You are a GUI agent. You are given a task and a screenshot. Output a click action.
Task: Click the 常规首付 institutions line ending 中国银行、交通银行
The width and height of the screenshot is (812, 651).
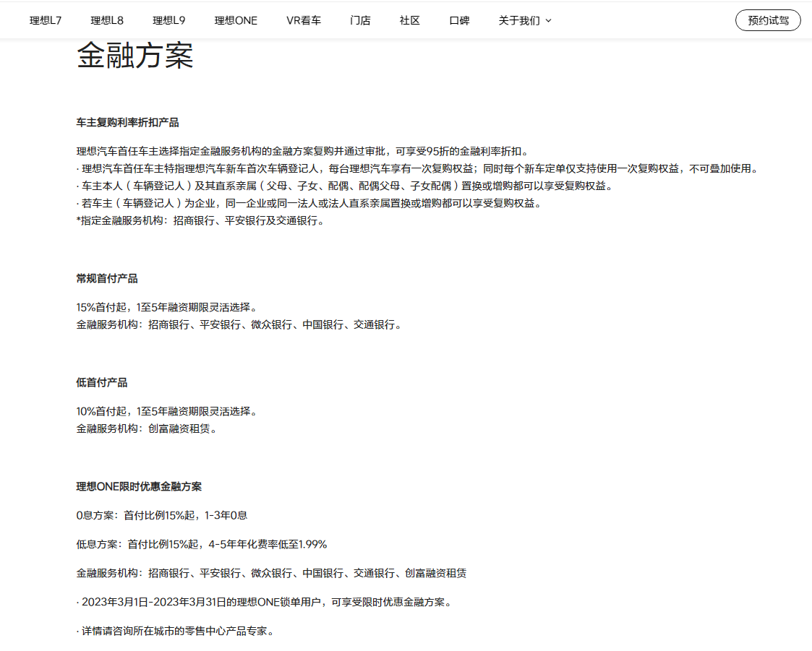[240, 324]
